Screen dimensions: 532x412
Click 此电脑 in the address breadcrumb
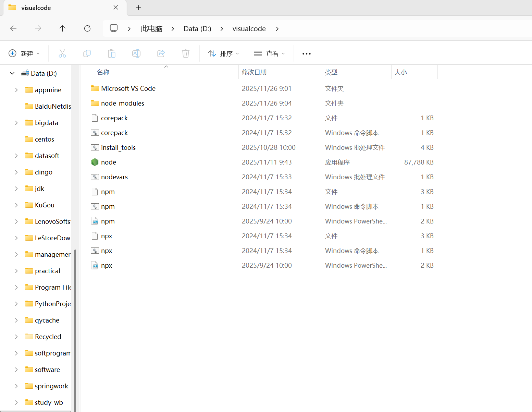point(151,29)
